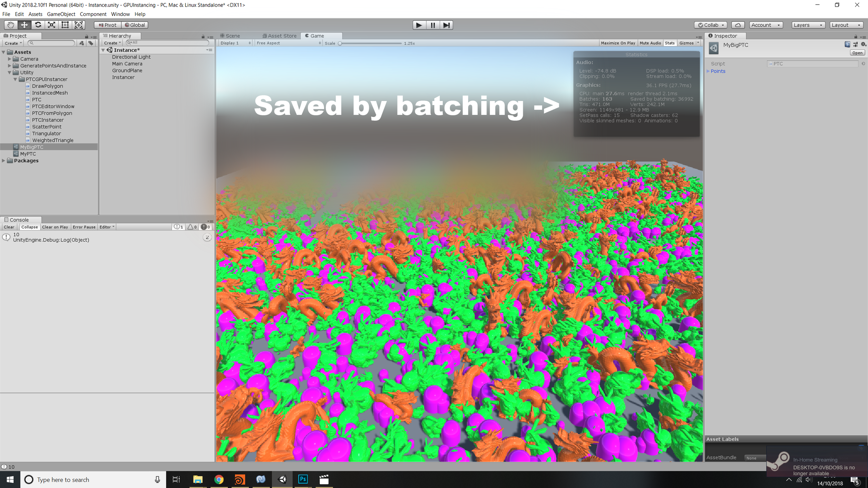Switch to the Scene tab
Viewport: 868px width, 488px height.
230,36
